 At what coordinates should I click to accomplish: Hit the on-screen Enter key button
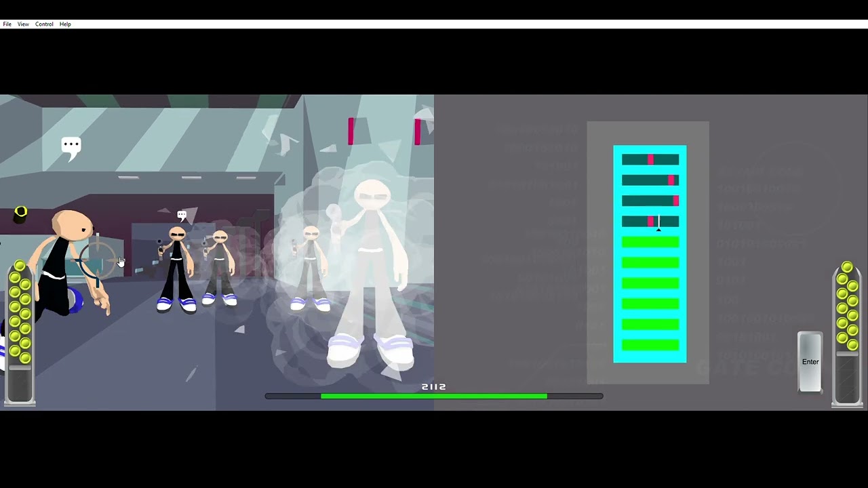point(810,362)
